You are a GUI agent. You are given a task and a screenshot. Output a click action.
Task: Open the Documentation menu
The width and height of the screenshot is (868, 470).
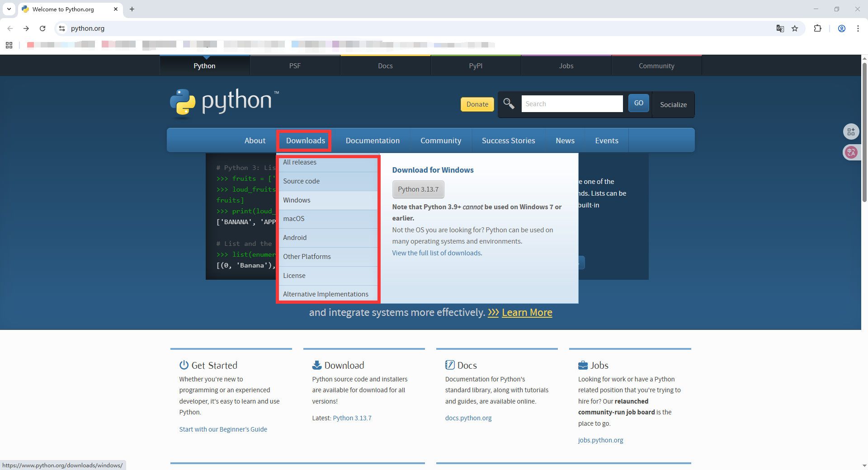[x=373, y=141]
